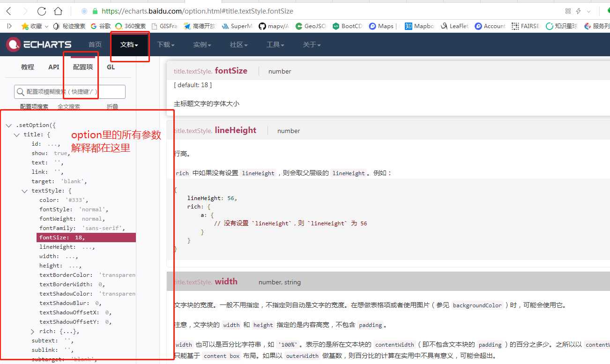The width and height of the screenshot is (610, 364).
Task: Open the Account bookmark
Action: [x=490, y=26]
